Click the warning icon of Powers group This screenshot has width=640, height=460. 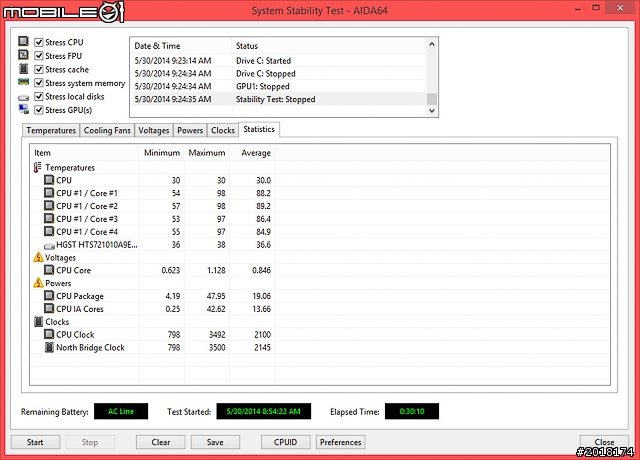[38, 282]
